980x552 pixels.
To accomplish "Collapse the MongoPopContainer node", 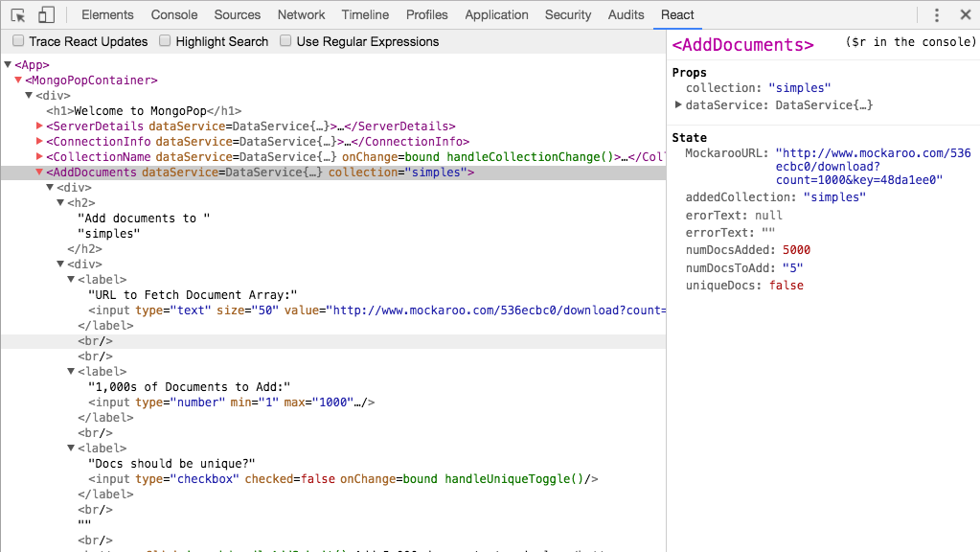I will (18, 80).
